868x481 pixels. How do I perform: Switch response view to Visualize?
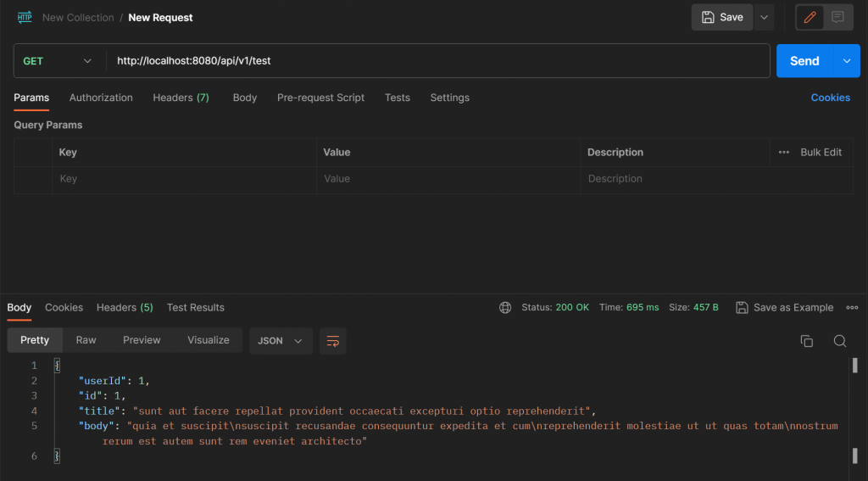209,340
